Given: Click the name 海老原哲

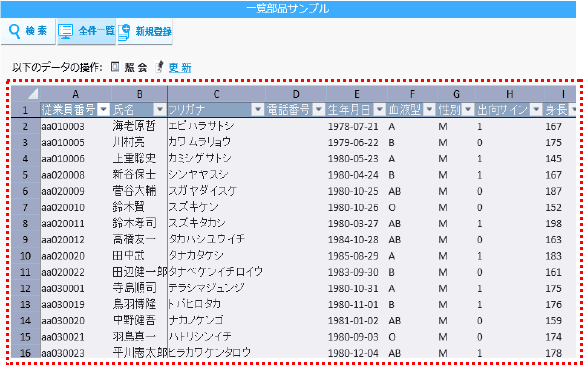Looking at the screenshot, I should point(134,126).
